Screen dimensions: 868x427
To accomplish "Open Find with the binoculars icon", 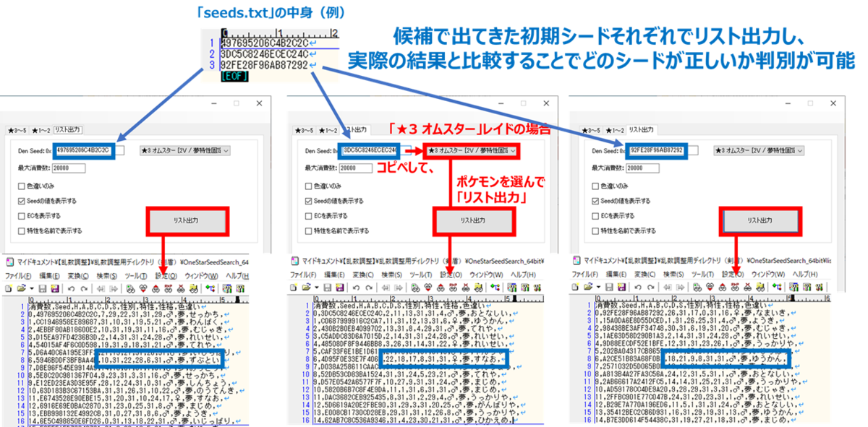I will pos(130,288).
